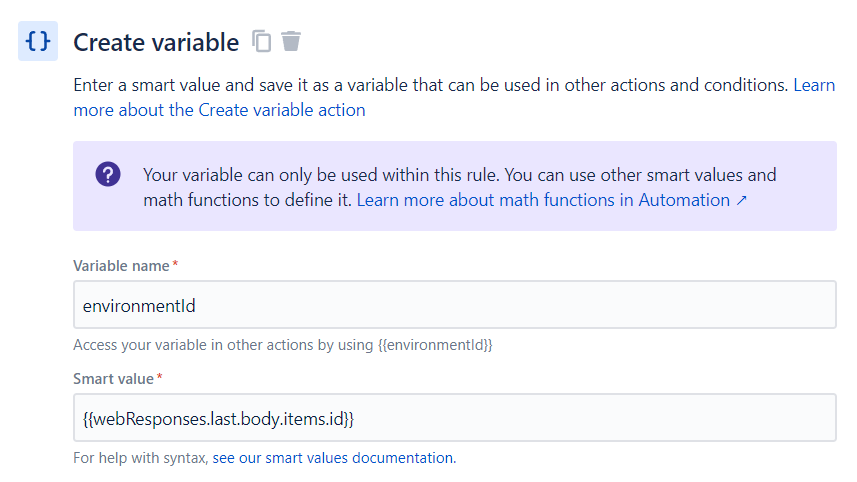
Task: Click the 'For help with syntax' text
Action: [140, 458]
